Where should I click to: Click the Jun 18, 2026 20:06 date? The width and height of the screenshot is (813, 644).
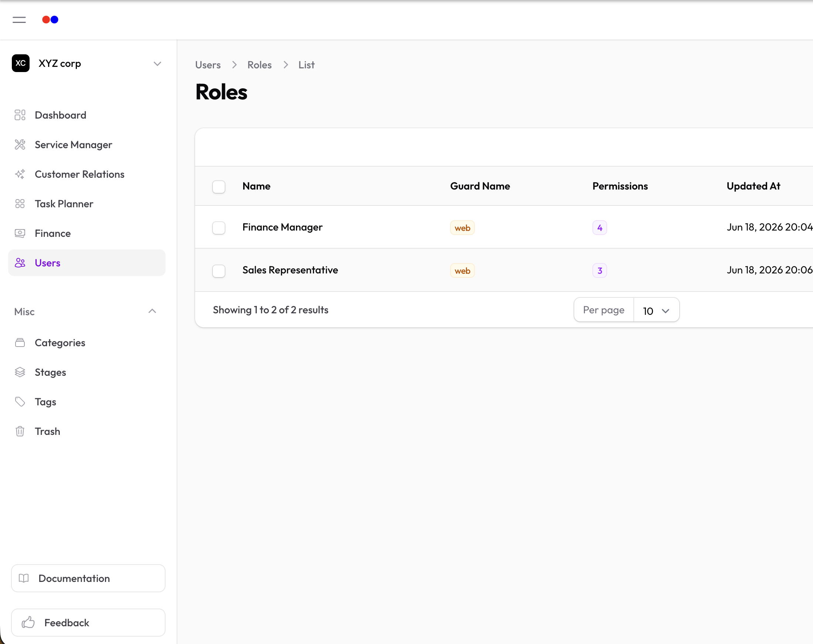click(769, 270)
